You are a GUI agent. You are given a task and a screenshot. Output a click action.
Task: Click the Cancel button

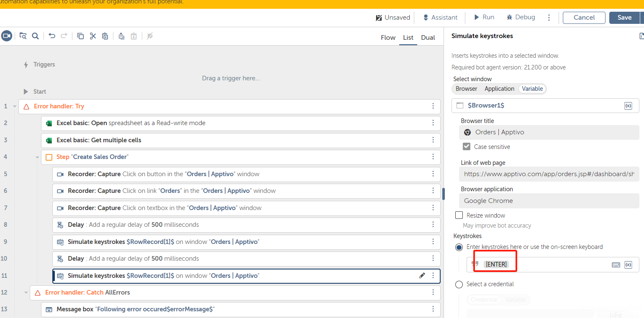584,17
